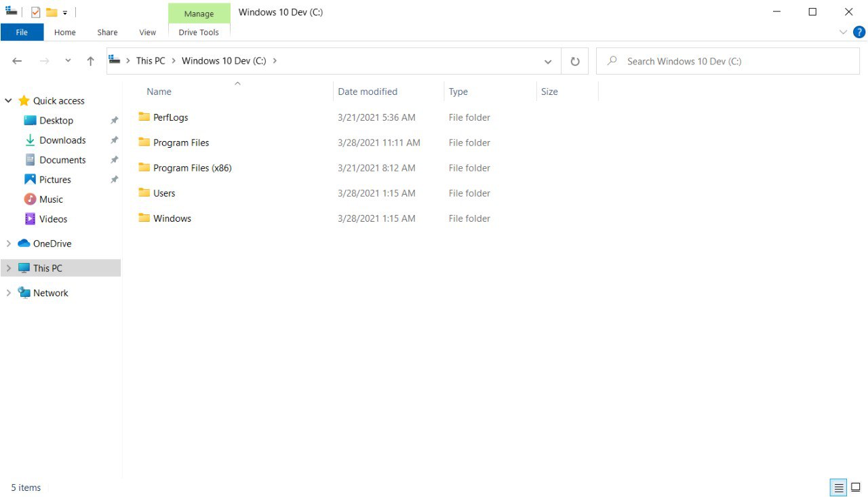868x497 pixels.
Task: Open the Recent locations dropdown
Action: (68, 61)
